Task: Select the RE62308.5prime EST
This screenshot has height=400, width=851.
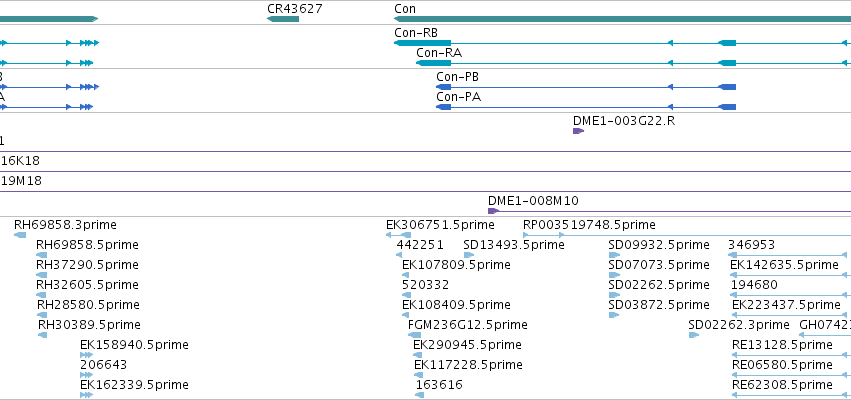Action: (x=791, y=395)
